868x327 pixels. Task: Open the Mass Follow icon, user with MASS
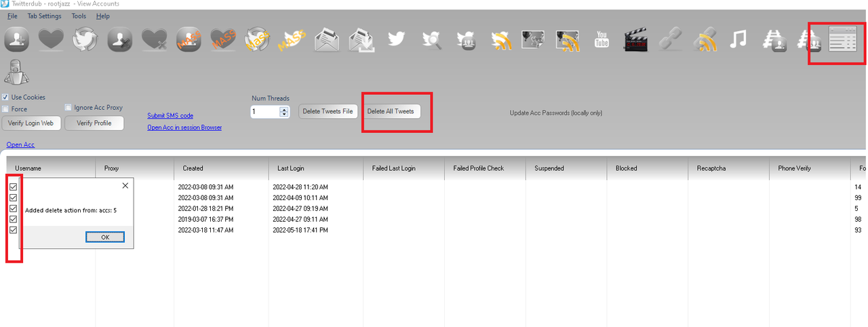point(189,39)
